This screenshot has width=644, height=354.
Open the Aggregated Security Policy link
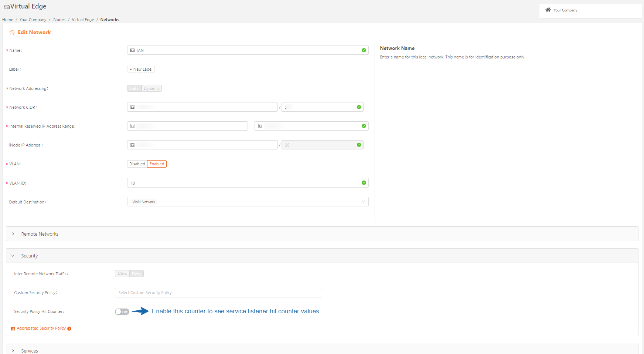41,328
